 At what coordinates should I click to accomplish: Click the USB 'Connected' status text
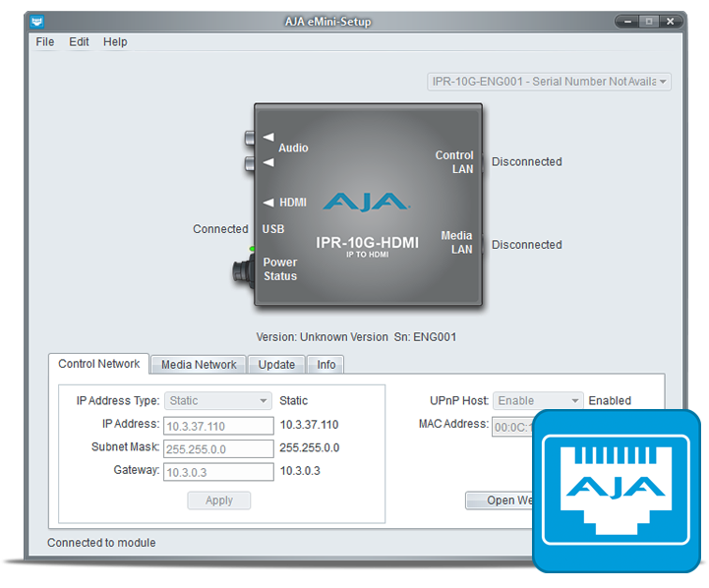[x=220, y=229]
